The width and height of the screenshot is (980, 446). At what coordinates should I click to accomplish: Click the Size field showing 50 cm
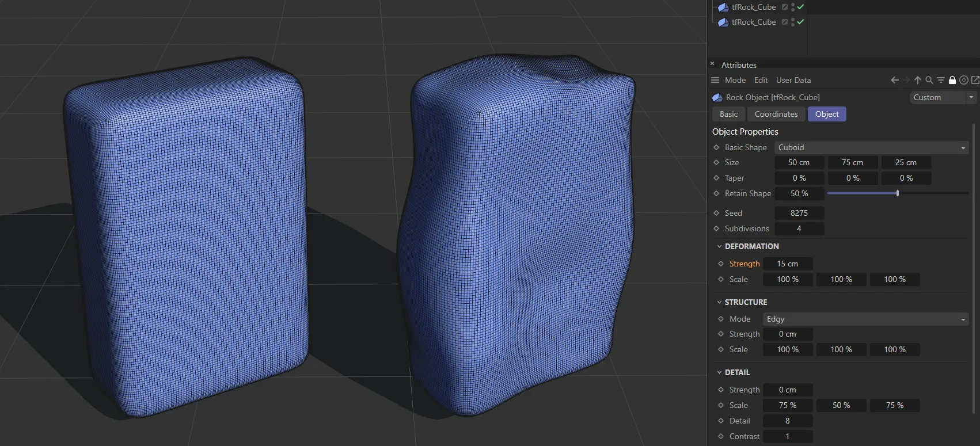(799, 163)
